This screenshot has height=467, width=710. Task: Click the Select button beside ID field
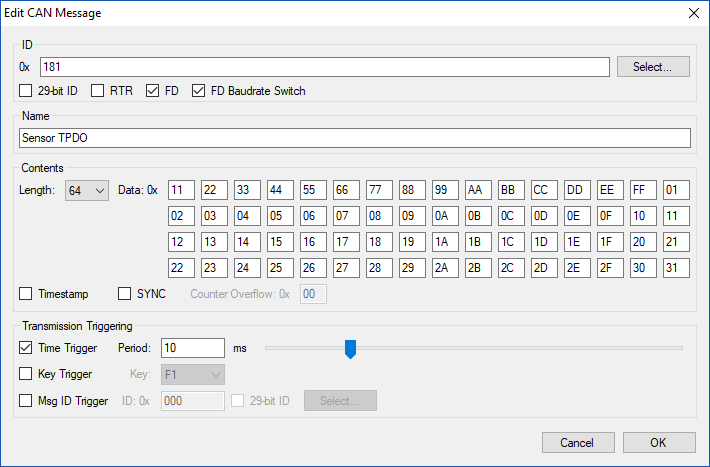(x=654, y=67)
